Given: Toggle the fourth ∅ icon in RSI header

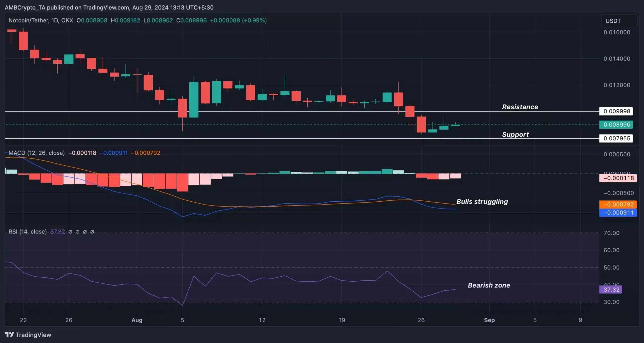Looking at the screenshot, I should coord(93,232).
